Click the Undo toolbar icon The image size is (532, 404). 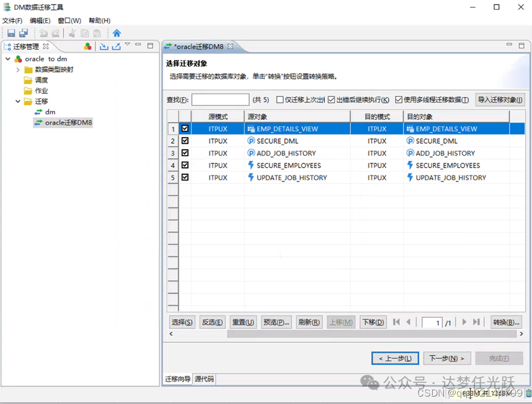click(43, 33)
